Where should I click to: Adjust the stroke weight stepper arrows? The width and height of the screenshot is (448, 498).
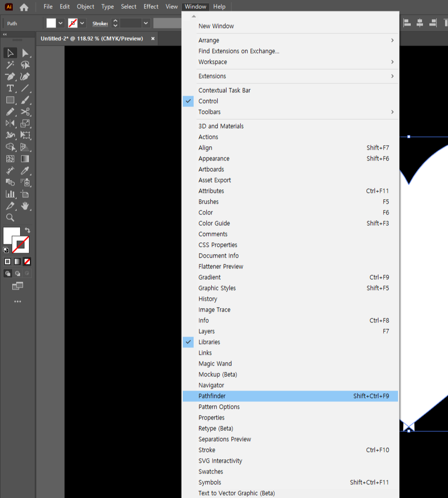point(116,23)
